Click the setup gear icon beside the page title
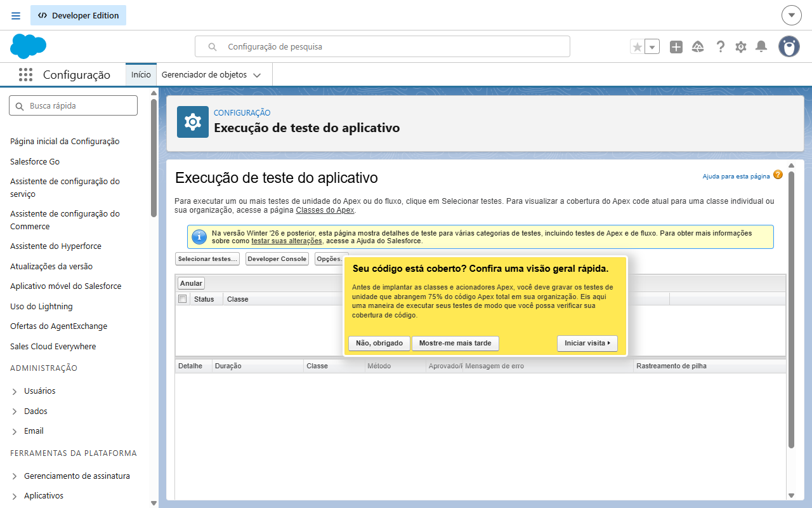812x508 pixels. coord(193,122)
